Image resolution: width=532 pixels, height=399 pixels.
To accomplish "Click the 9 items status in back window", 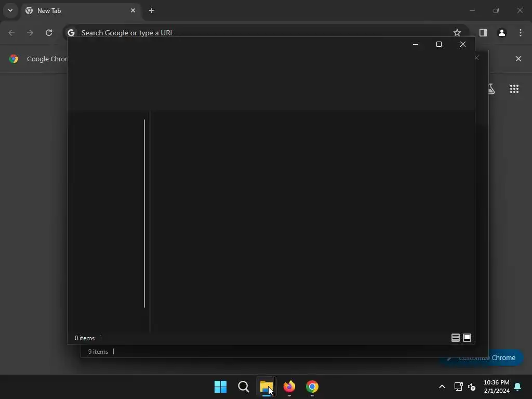I will click(98, 352).
